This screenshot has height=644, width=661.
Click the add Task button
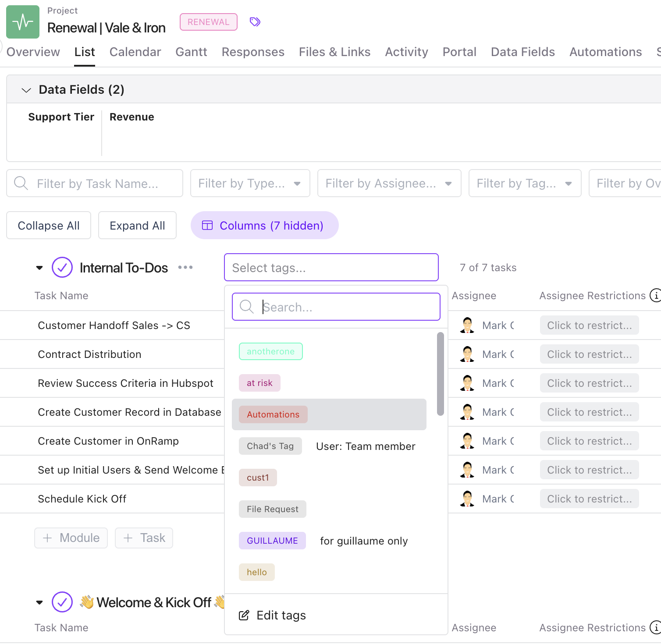144,538
